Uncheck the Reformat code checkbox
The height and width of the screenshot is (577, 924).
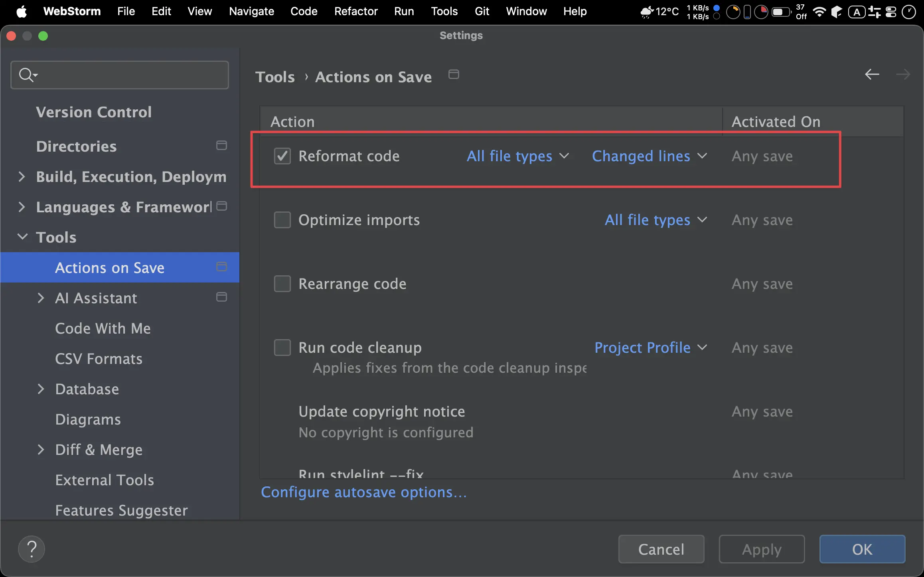pos(282,156)
